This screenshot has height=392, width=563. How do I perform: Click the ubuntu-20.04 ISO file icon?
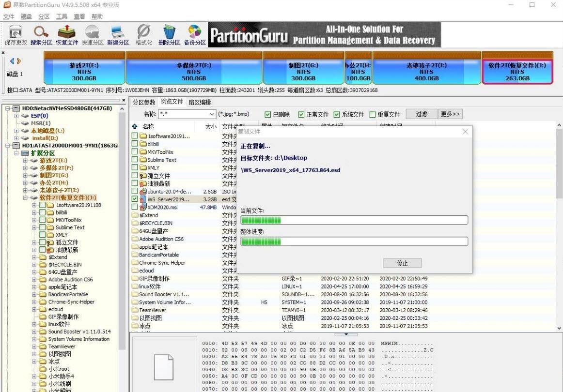[x=143, y=192]
